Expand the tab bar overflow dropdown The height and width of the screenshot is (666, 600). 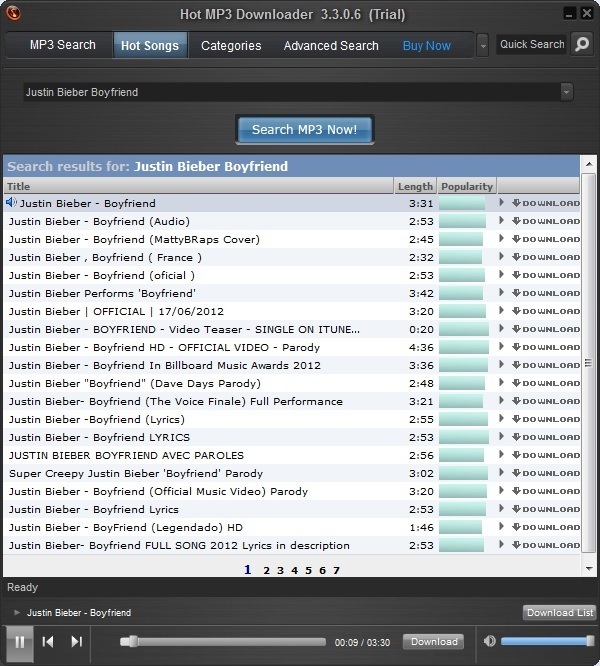tap(482, 45)
